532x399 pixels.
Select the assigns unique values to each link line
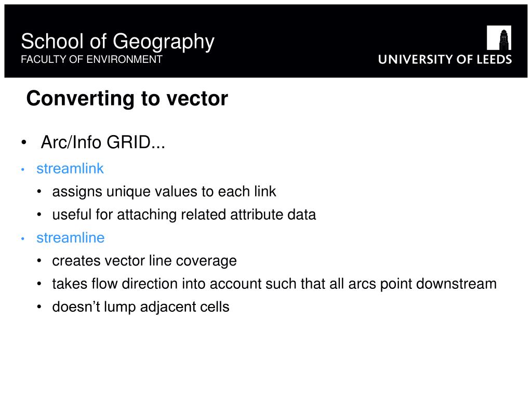[164, 192]
